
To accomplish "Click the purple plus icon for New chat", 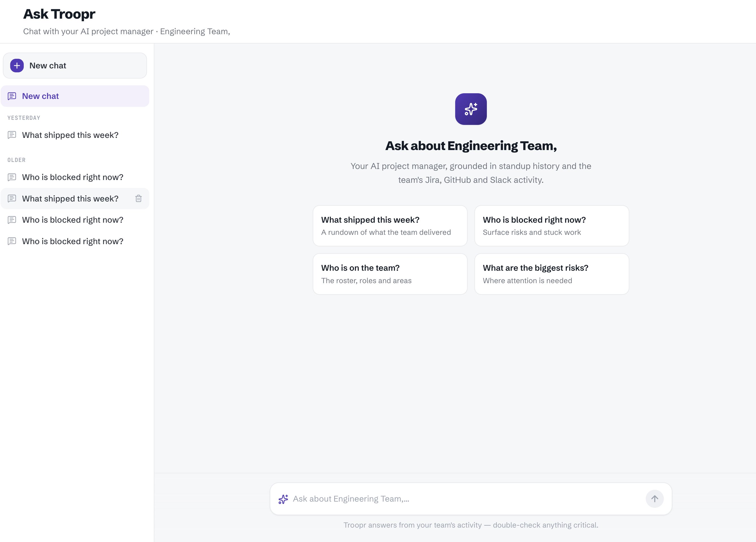I will 17,66.
